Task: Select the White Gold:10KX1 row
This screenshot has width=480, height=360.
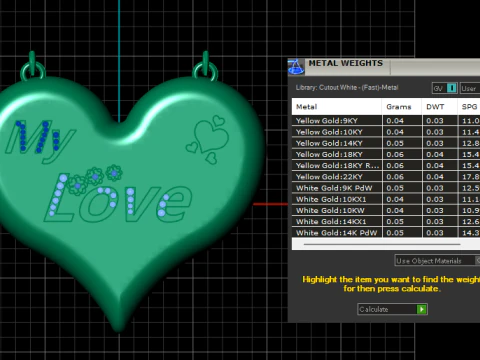Action: (x=386, y=199)
